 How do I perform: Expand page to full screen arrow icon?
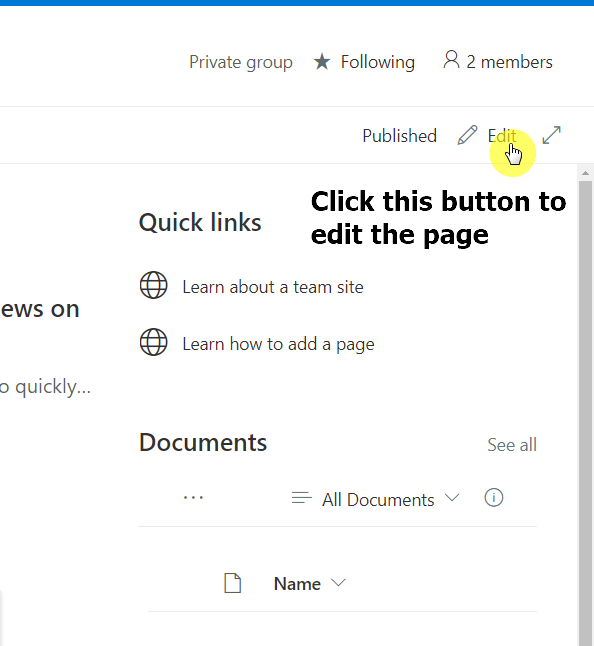click(552, 135)
